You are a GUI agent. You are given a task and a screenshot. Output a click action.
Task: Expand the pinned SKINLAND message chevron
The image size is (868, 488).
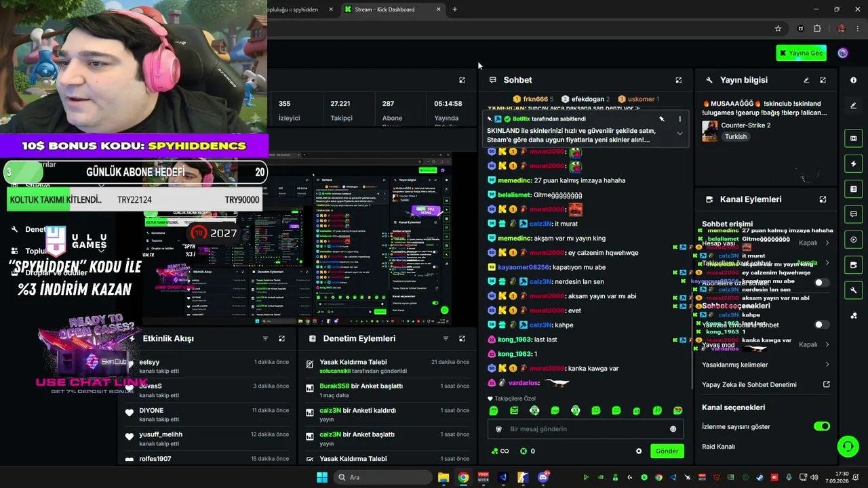[679, 134]
